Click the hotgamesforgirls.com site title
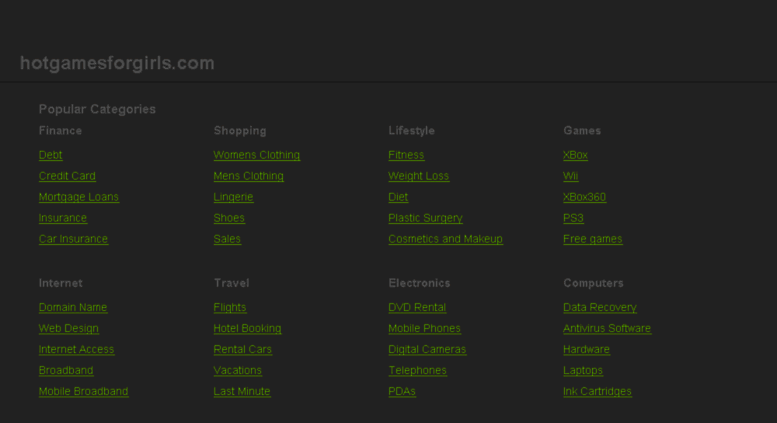Viewport: 777px width, 423px height. (x=117, y=63)
